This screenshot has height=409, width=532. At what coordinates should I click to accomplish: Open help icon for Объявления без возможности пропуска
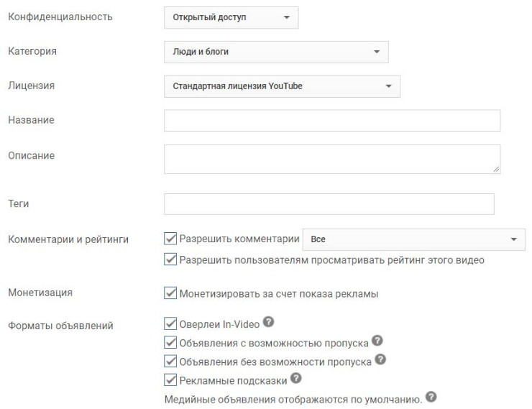pos(380,359)
